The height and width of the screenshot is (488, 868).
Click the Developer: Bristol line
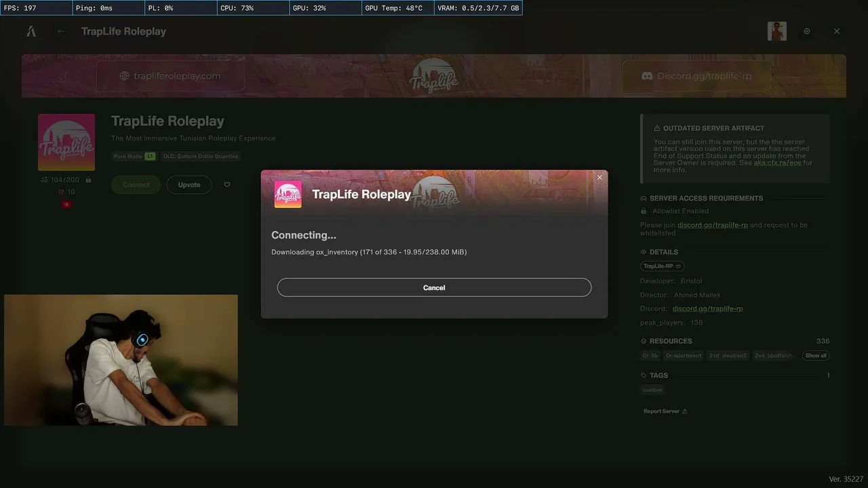click(671, 281)
